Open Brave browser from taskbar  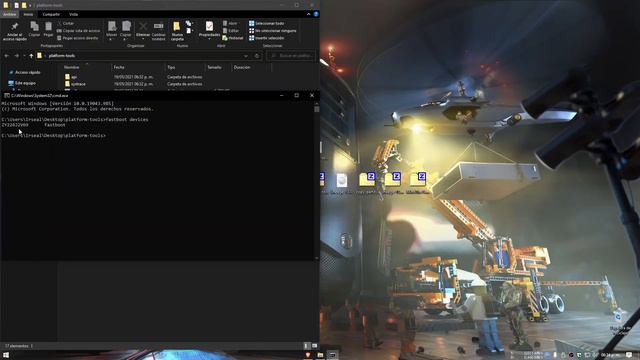pos(308,355)
